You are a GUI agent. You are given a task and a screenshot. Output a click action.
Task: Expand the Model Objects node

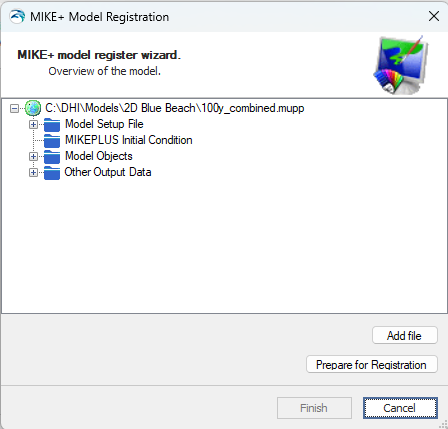coord(33,156)
